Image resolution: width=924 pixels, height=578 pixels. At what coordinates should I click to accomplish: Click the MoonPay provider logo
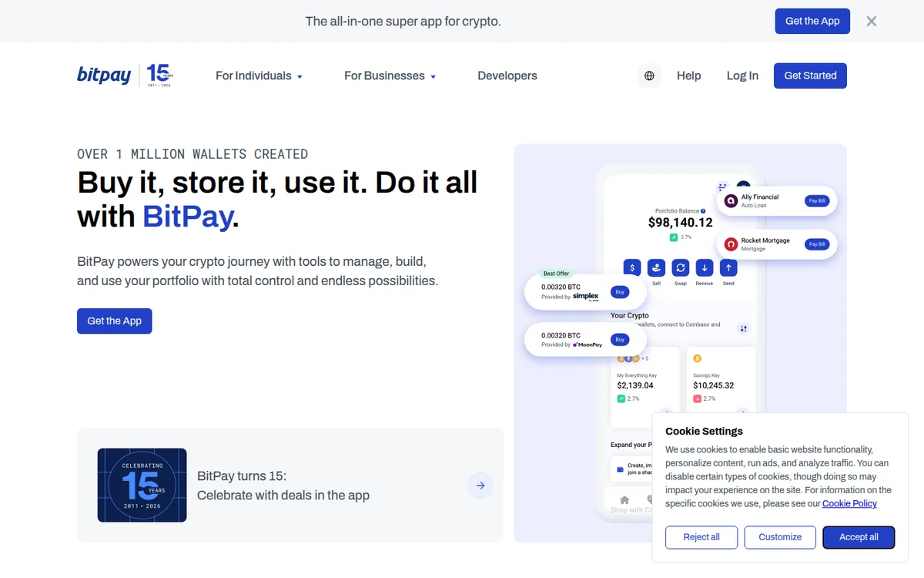coord(588,344)
